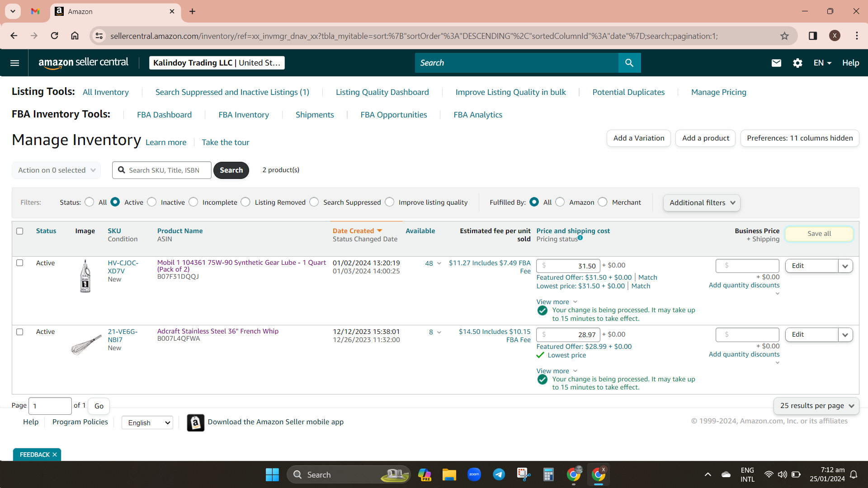Choose Fulfilled By Merchant radio button
Screen dimensions: 868x488
click(603, 202)
